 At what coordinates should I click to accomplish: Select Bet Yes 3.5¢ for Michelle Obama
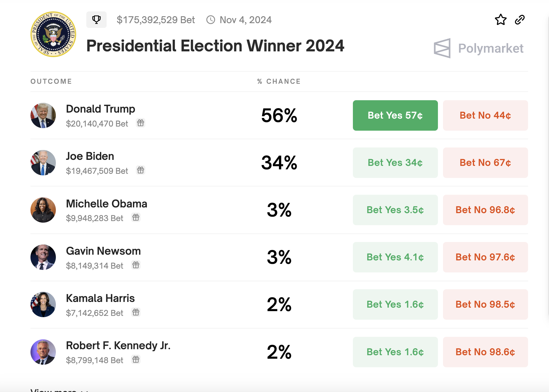pos(395,210)
